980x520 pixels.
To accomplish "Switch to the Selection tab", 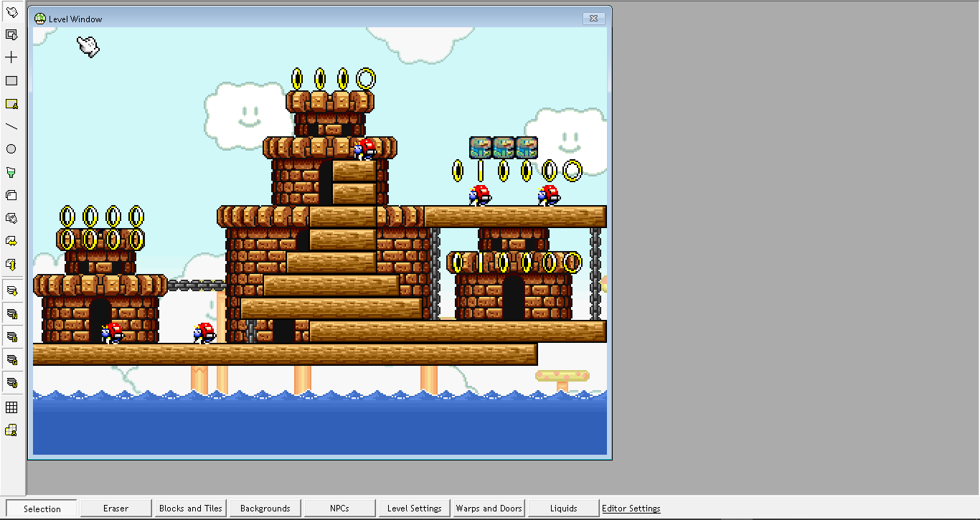I will pos(42,509).
